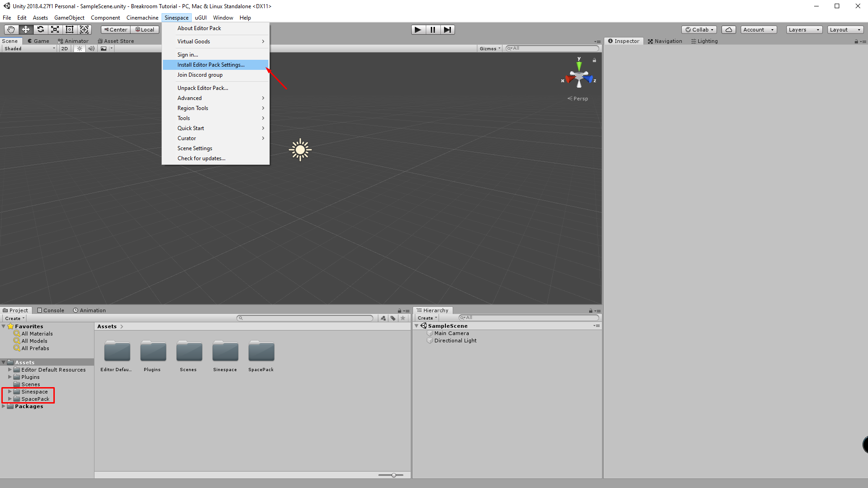
Task: Select the Move tool
Action: pyautogui.click(x=26, y=30)
